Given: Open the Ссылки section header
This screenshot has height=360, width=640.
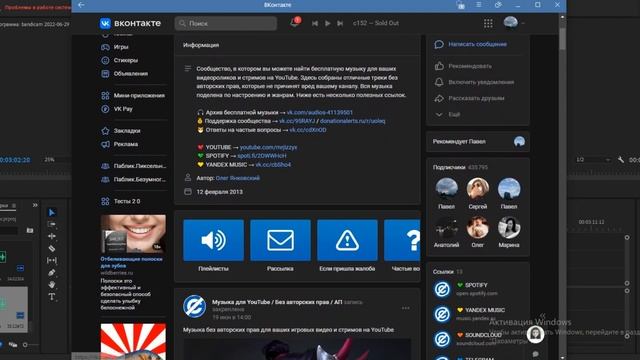Looking at the screenshot, I should point(448,272).
